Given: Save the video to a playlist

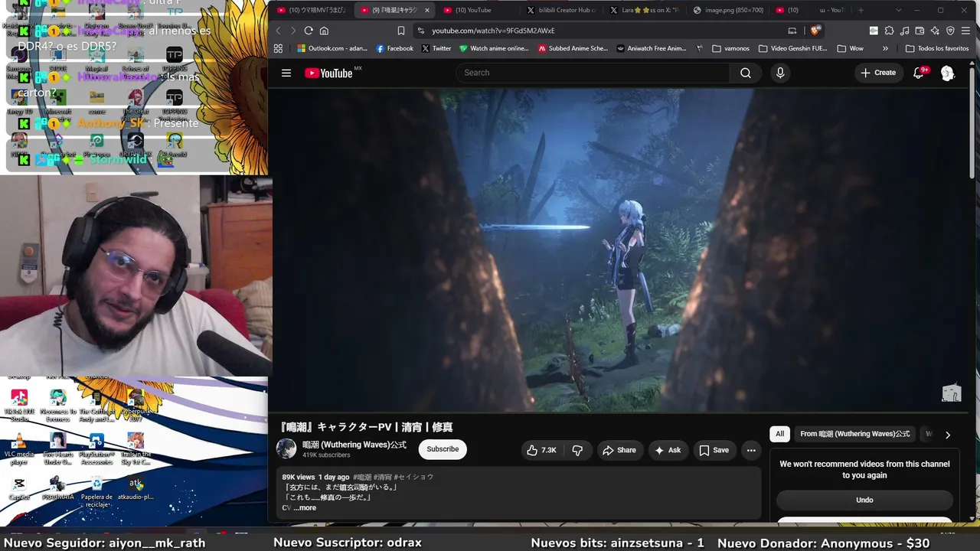Looking at the screenshot, I should click(x=714, y=450).
